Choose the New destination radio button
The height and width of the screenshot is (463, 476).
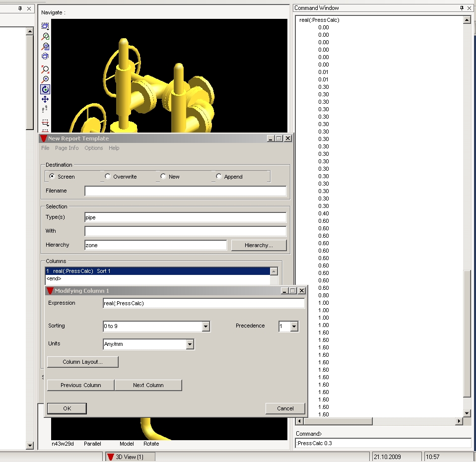pos(163,176)
